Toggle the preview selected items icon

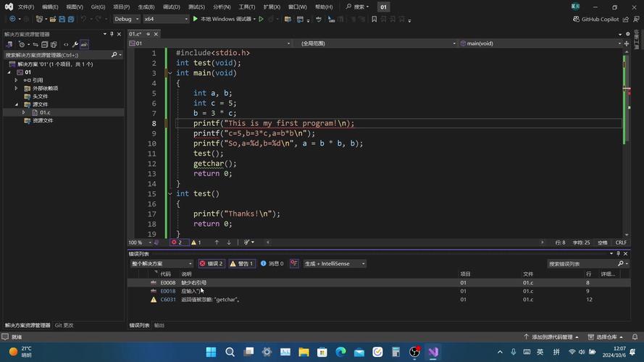[x=84, y=44]
